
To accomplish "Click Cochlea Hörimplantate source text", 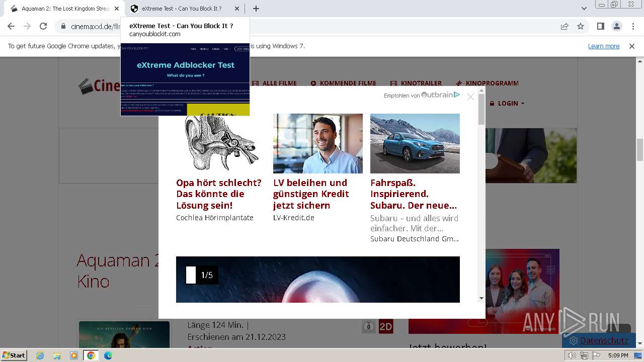I will click(215, 218).
